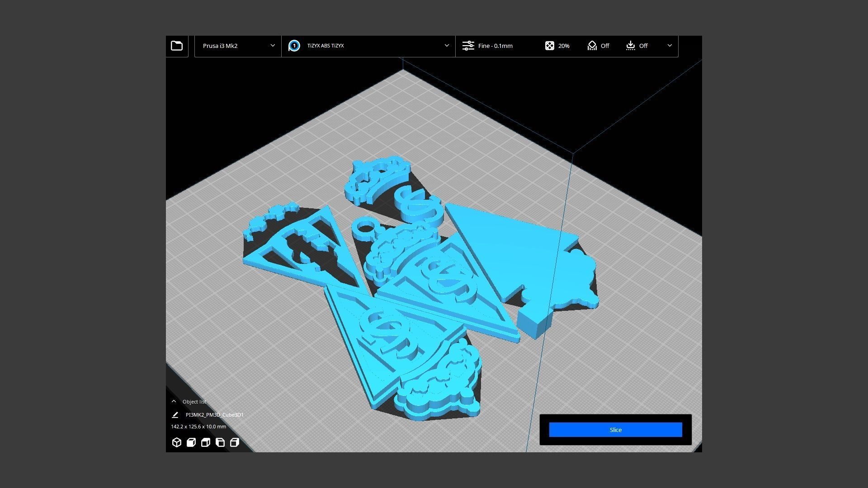Click the print profile sliders icon

click(468, 46)
